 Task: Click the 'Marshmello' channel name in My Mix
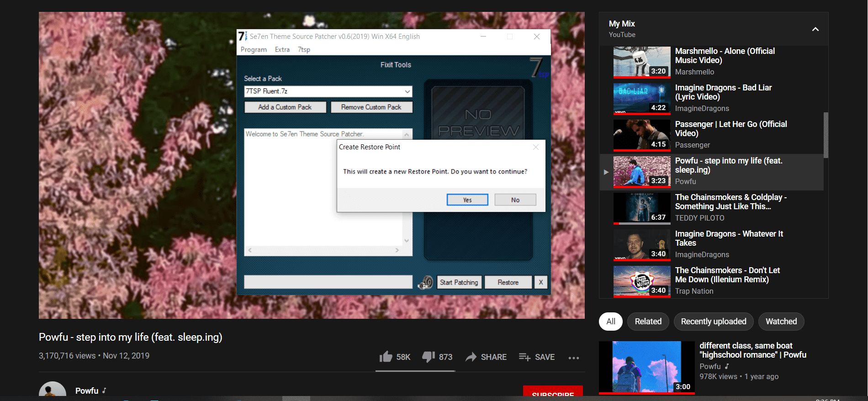pyautogui.click(x=694, y=72)
